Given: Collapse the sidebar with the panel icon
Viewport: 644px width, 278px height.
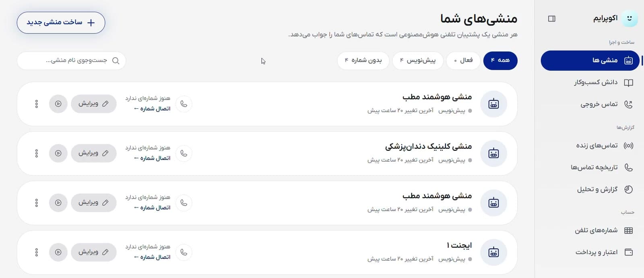Looking at the screenshot, I should coord(552,19).
